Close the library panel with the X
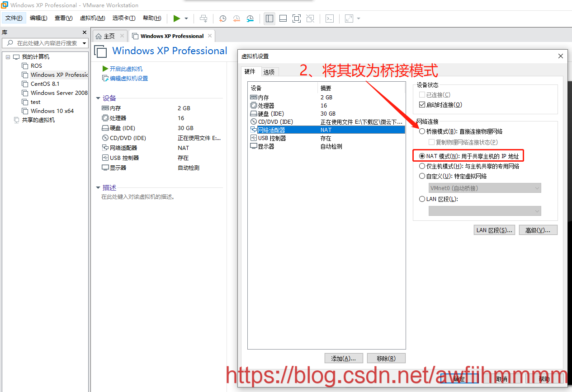 (x=84, y=32)
